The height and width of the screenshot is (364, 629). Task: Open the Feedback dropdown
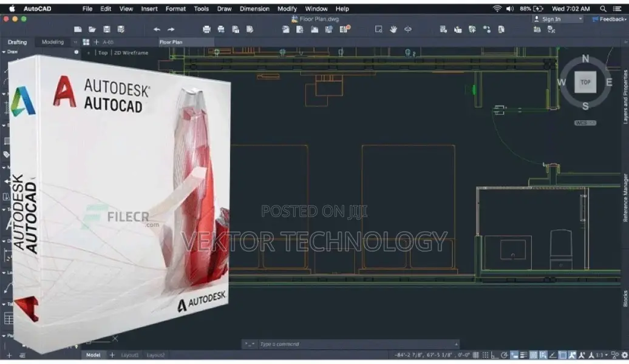click(x=610, y=19)
